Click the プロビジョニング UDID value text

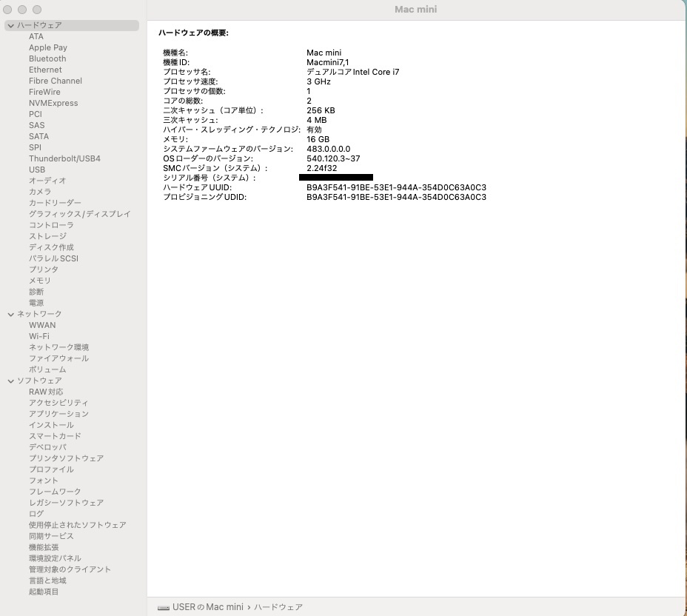(397, 197)
